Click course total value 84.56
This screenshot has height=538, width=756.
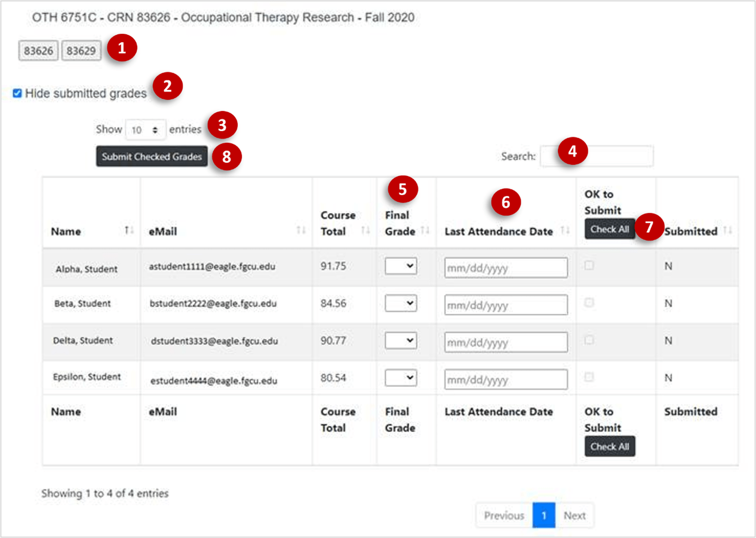(334, 304)
